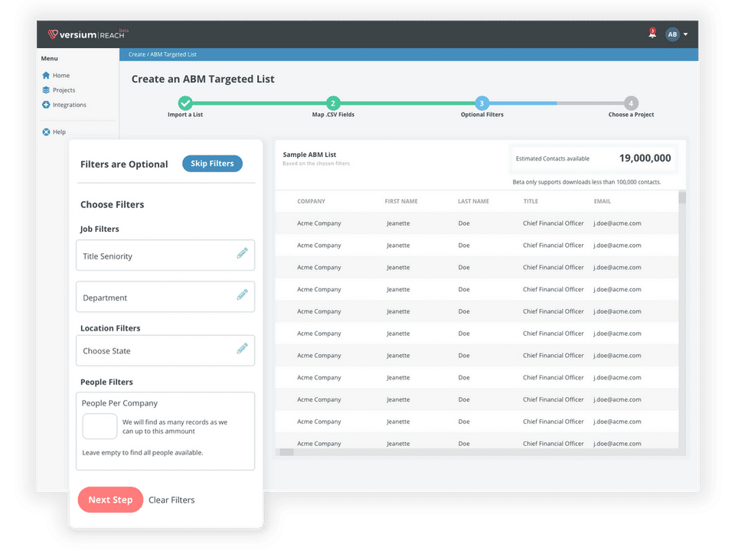Click the People Per Company number box

point(100,426)
